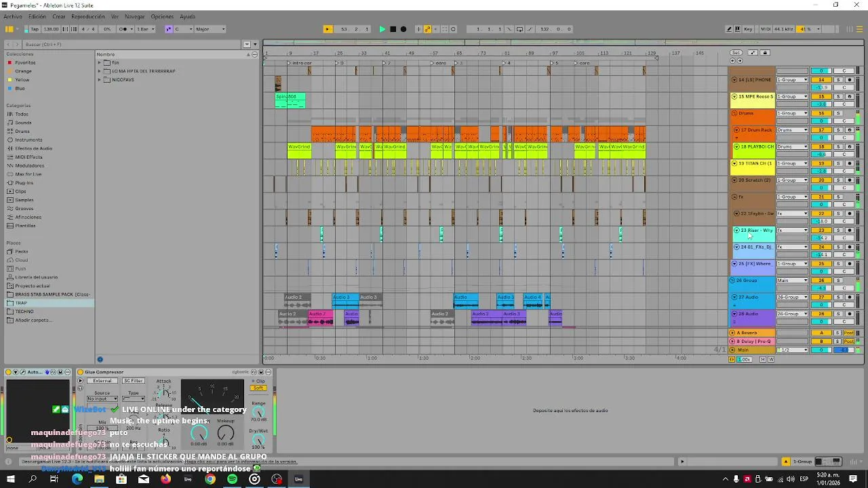Viewport: 868px width, 488px height.
Task: Toggle Draw Mode pencil icon
Action: point(729,29)
